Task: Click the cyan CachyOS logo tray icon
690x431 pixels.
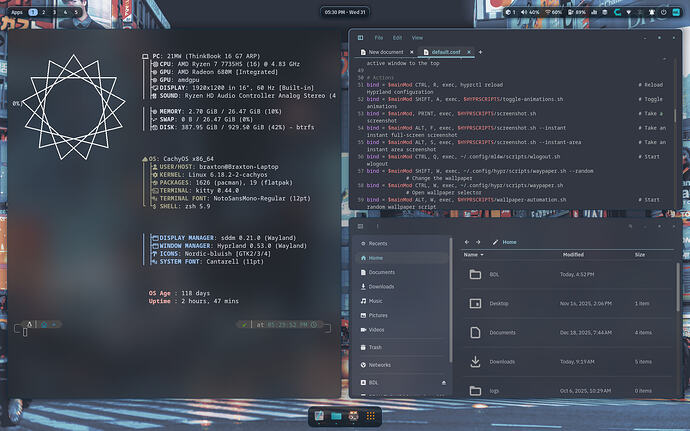Action: click(x=617, y=12)
